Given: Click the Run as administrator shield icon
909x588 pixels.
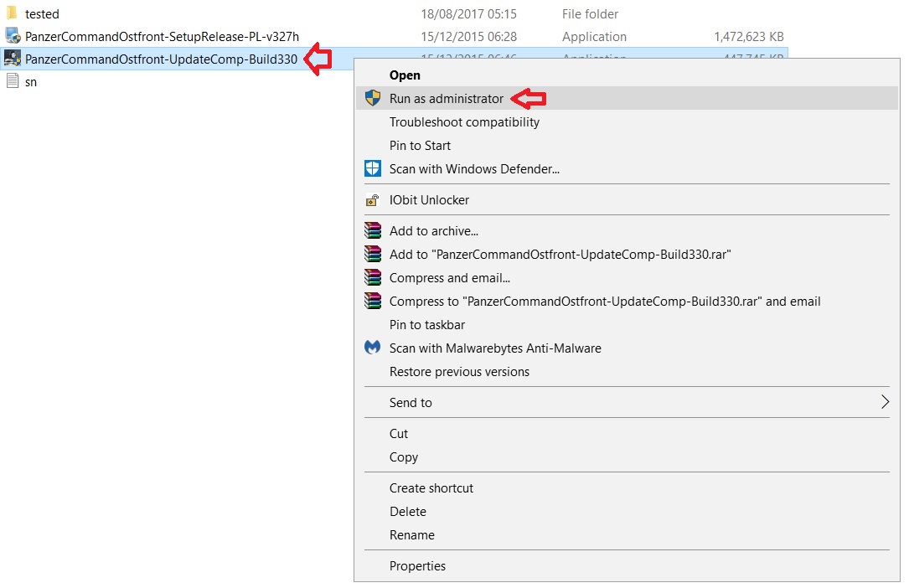Looking at the screenshot, I should click(x=373, y=98).
